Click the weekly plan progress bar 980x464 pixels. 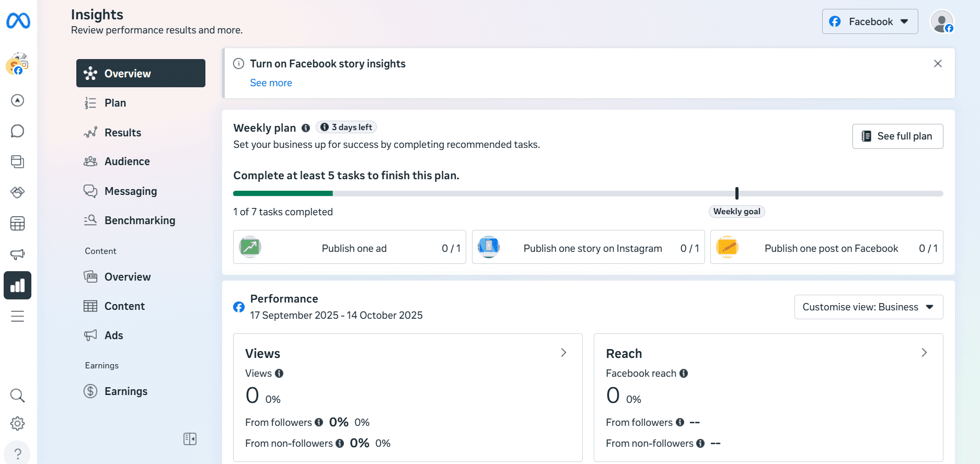pyautogui.click(x=588, y=193)
